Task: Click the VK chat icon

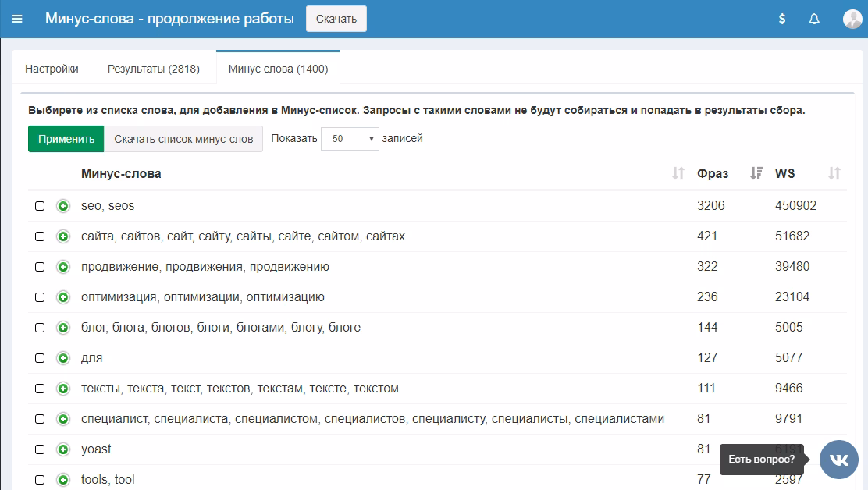Action: [838, 460]
